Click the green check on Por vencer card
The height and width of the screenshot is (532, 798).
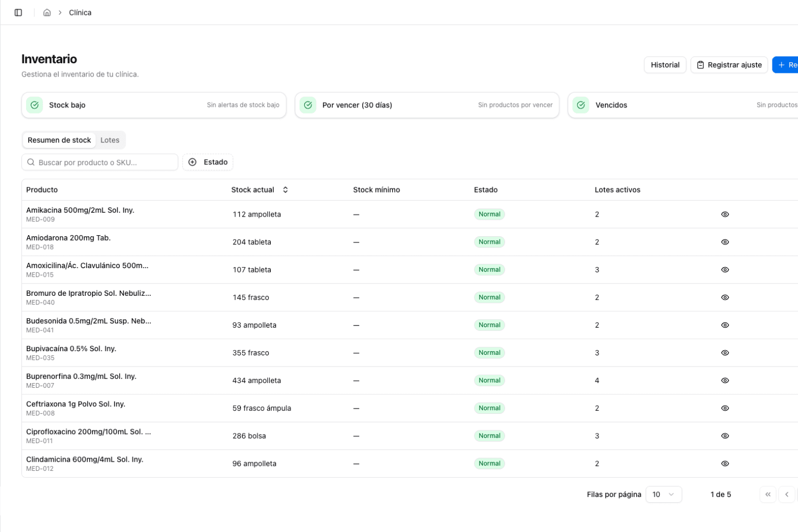click(x=308, y=105)
